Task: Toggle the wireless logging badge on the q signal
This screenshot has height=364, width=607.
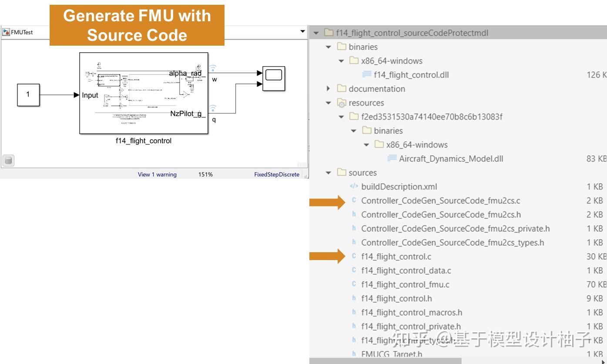Action: (x=211, y=108)
